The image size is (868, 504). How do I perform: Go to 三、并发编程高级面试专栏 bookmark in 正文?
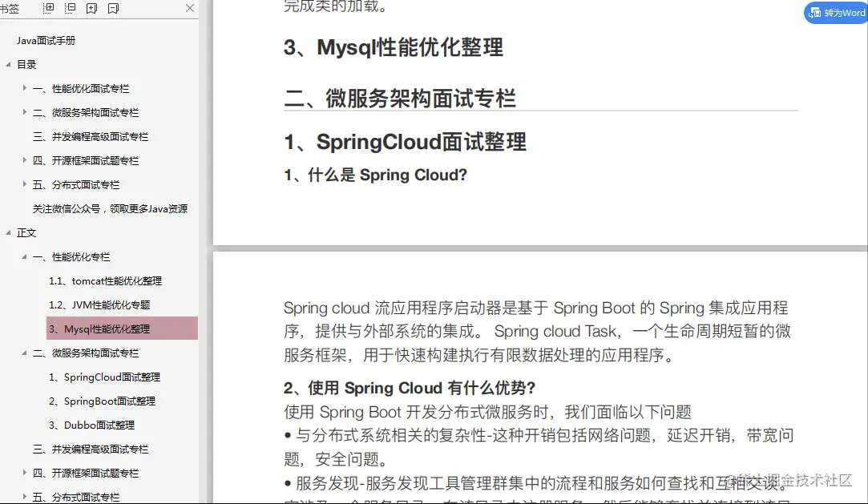[x=91, y=450]
